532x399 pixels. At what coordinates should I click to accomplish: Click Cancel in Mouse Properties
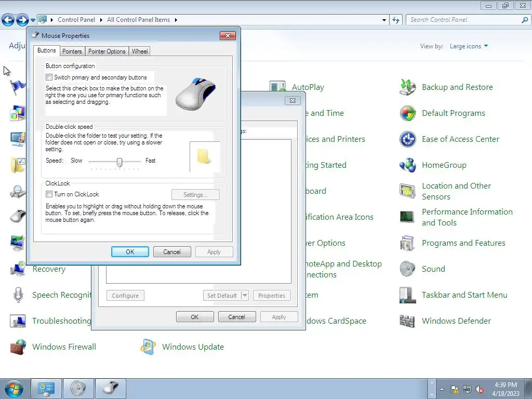coord(172,252)
